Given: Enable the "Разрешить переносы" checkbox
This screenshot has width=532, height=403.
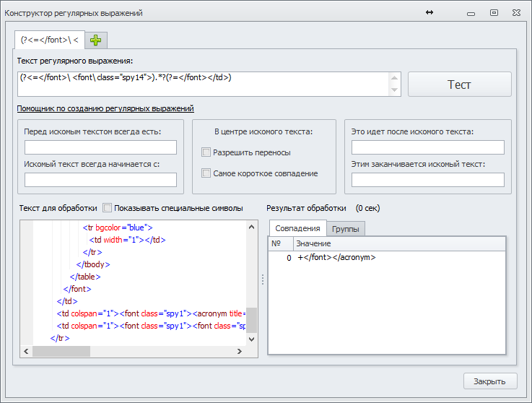Looking at the screenshot, I should click(x=206, y=152).
